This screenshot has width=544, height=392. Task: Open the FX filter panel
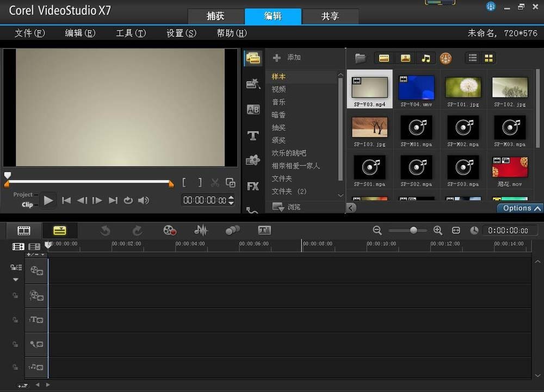[x=252, y=186]
